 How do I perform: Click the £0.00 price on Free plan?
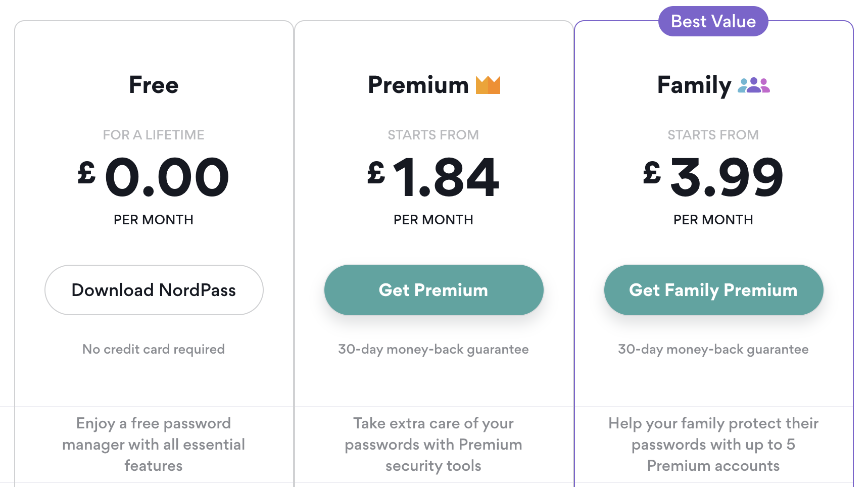click(154, 177)
